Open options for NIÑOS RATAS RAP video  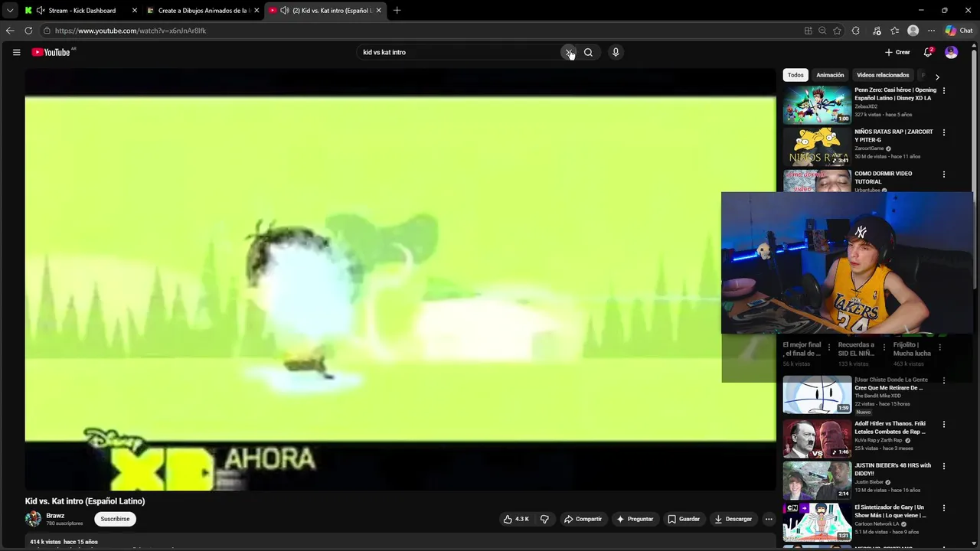(x=943, y=132)
